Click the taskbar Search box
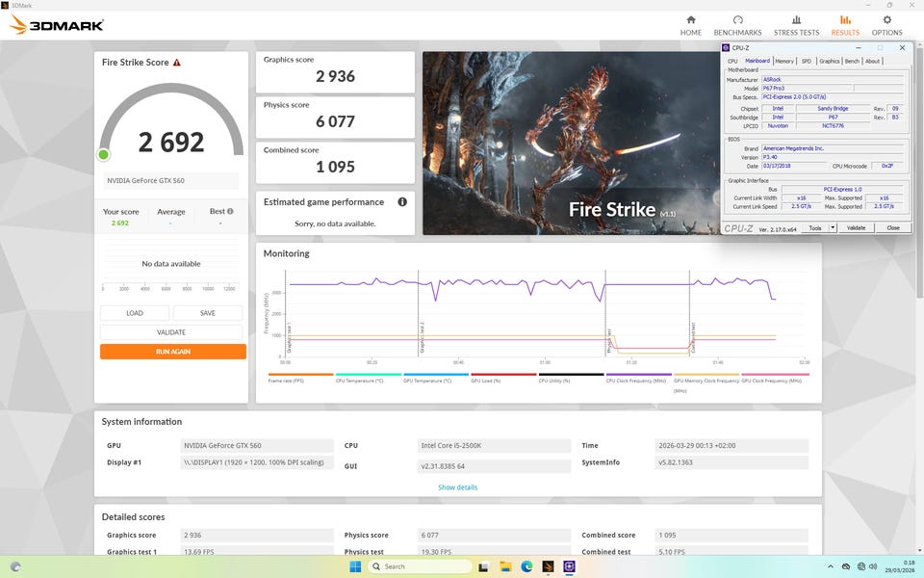Screen dimensions: 924x578 pyautogui.click(x=420, y=566)
